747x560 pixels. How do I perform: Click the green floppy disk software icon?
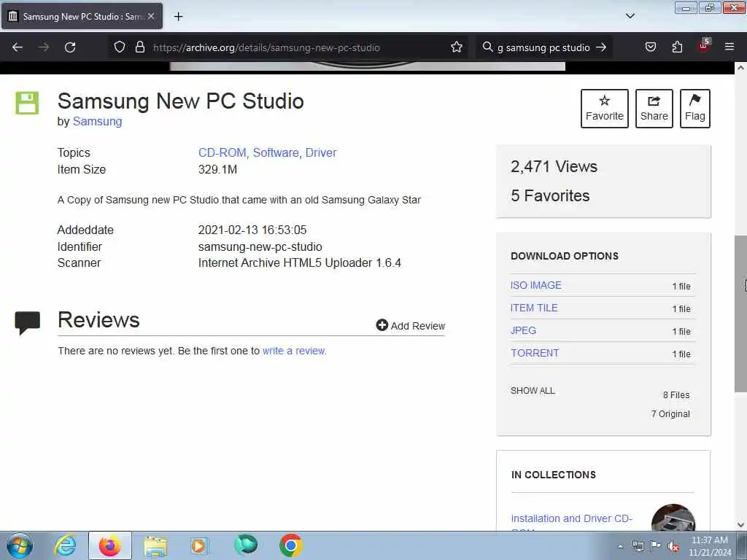coord(27,103)
